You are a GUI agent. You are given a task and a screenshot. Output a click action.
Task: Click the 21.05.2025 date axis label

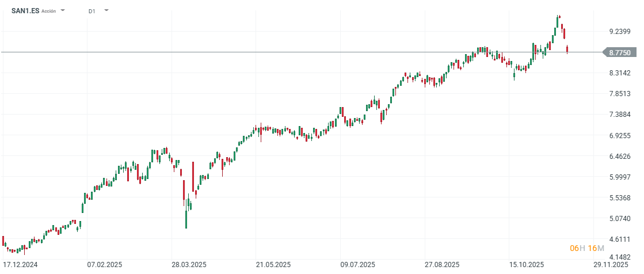pos(273,265)
